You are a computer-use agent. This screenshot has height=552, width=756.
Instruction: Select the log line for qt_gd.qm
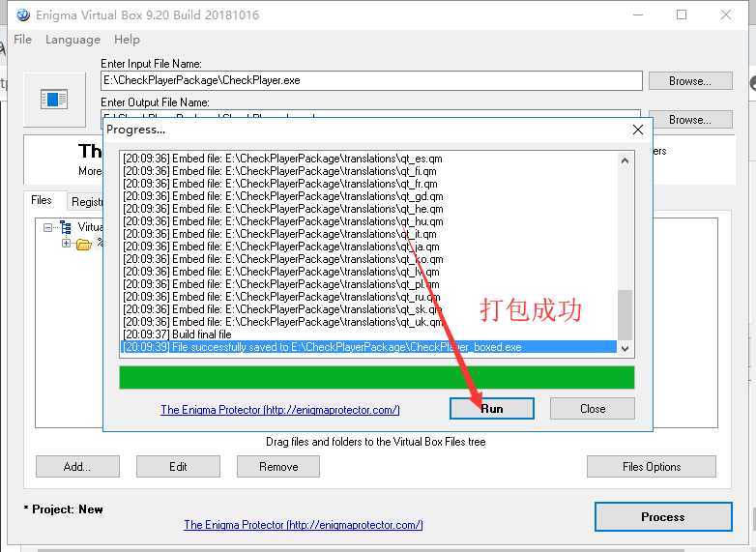[x=369, y=196]
